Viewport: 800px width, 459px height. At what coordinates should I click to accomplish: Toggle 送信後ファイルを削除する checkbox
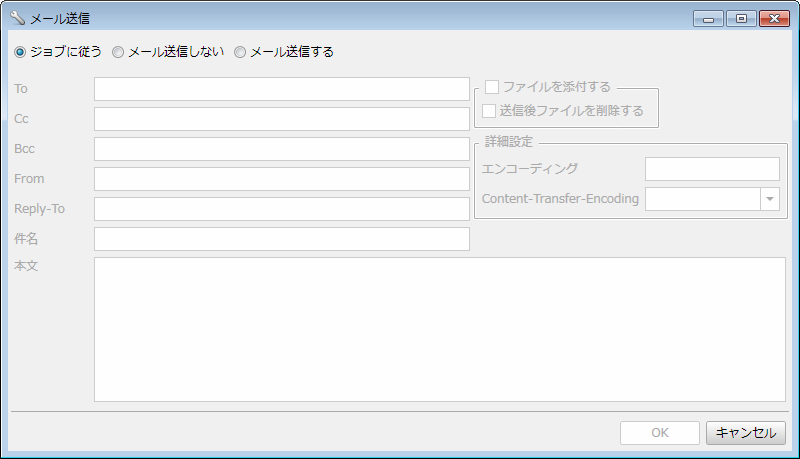489,111
